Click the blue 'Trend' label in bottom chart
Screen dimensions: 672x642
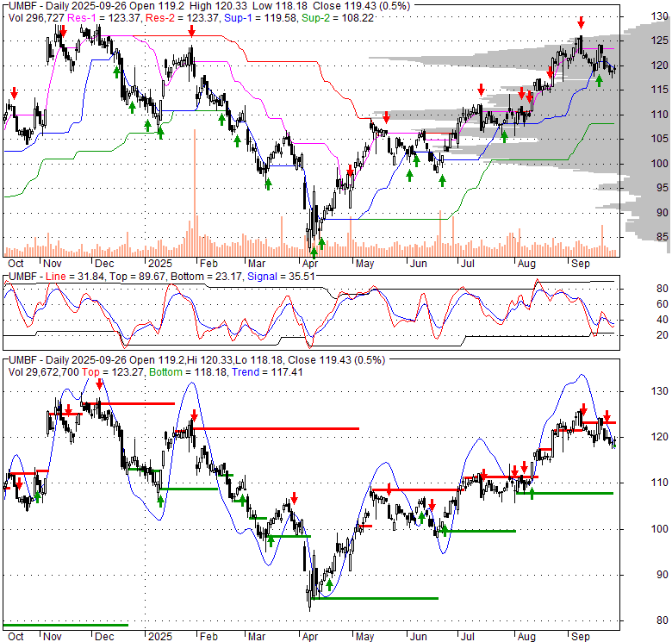pos(246,372)
